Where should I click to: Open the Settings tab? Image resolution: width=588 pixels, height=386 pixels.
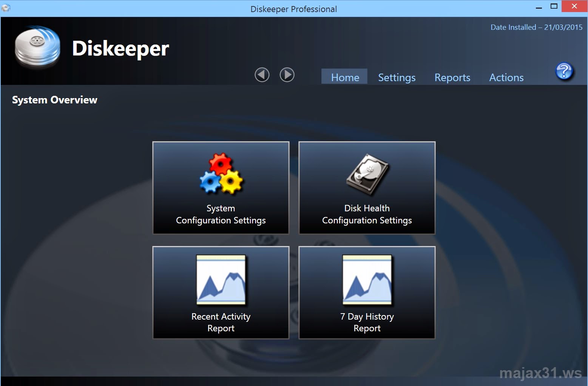click(397, 77)
